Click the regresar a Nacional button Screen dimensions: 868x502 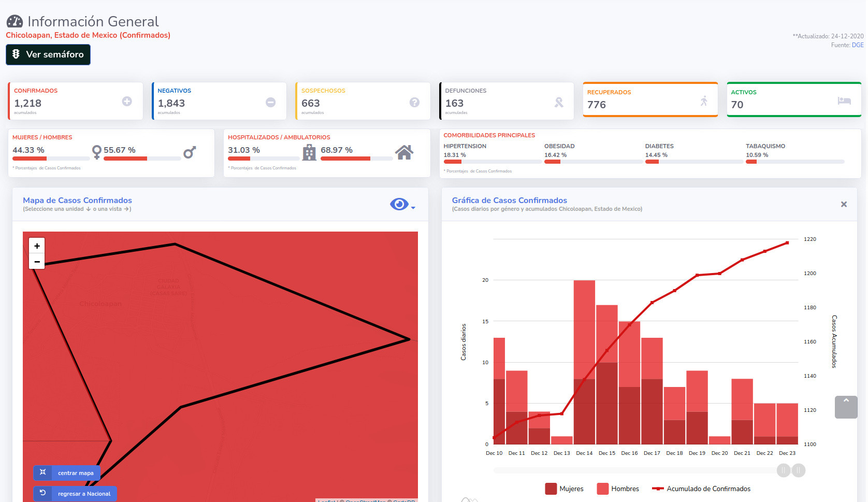[x=75, y=494]
